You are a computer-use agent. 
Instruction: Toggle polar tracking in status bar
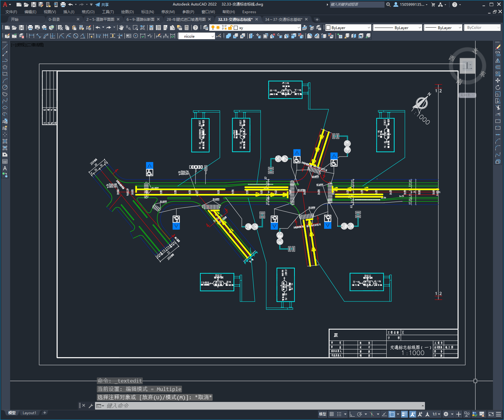(360, 414)
